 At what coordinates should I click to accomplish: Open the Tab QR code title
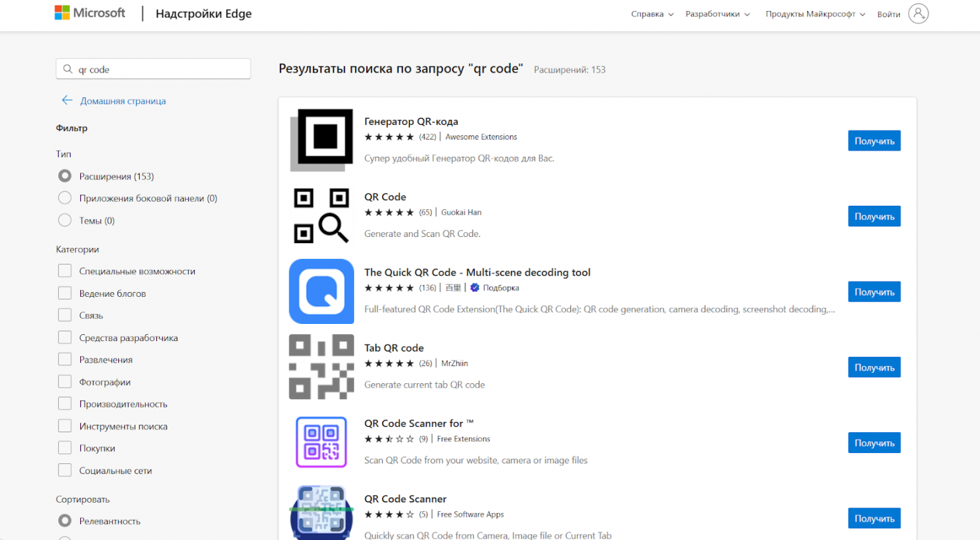pyautogui.click(x=394, y=348)
